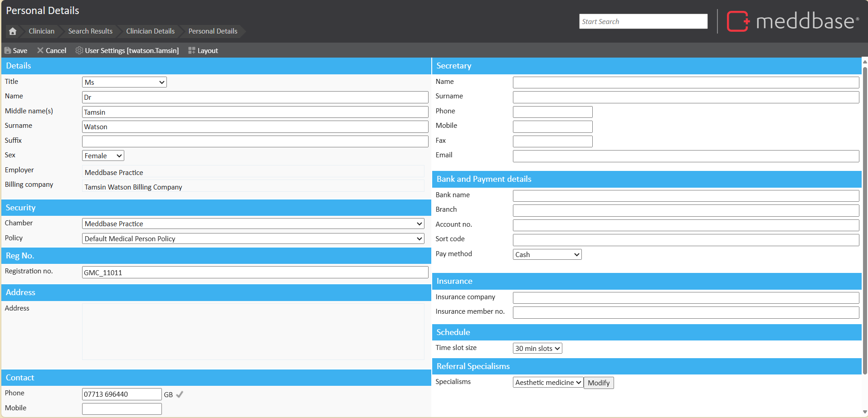
Task: Open User Settings gear icon
Action: point(79,50)
